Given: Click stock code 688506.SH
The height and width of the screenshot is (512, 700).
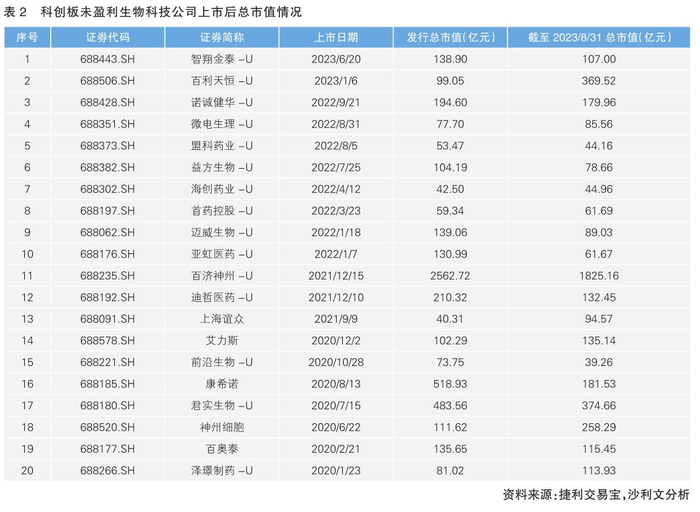Looking at the screenshot, I should pos(108,81).
